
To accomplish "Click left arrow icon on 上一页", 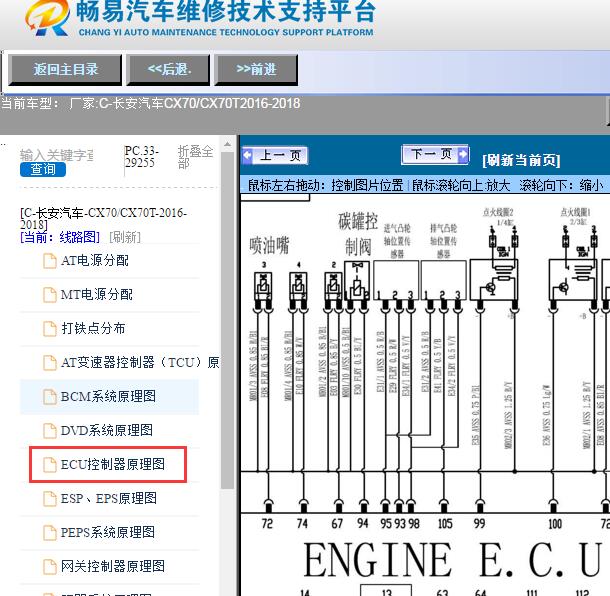I will 247,156.
